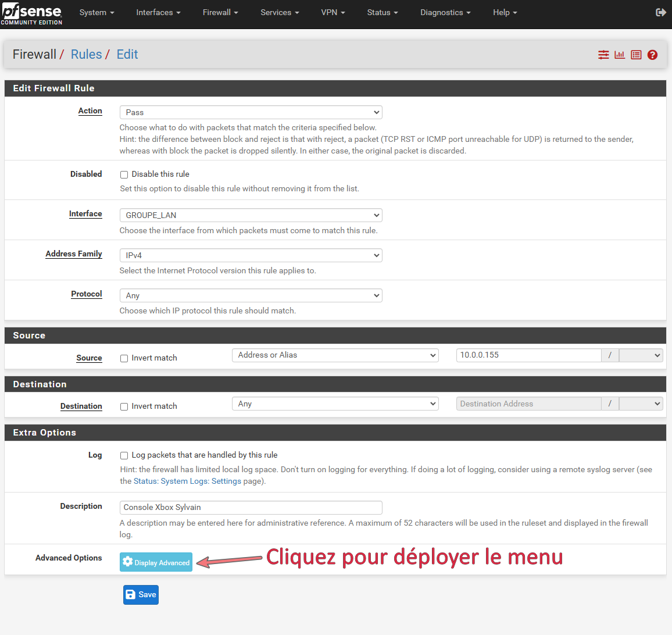Click the logout icon in top bar
This screenshot has height=635, width=672.
[x=660, y=12]
